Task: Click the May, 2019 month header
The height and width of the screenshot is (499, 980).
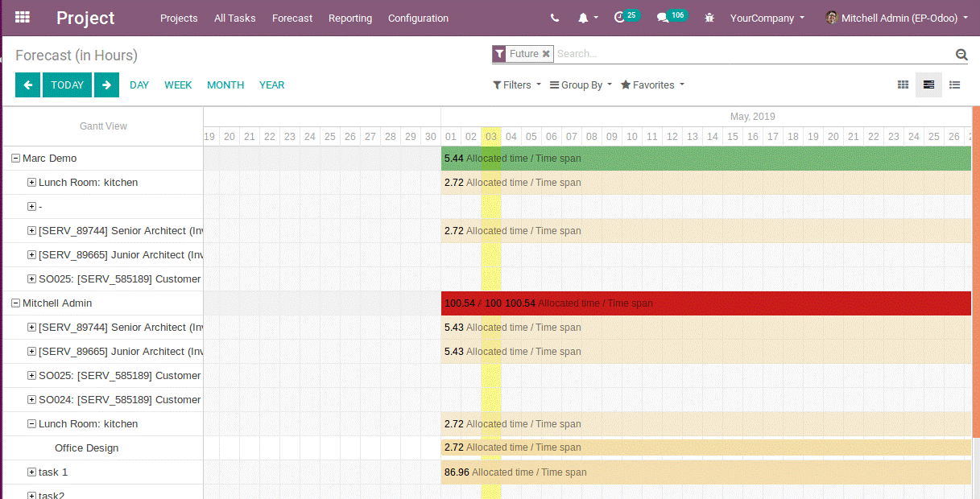Action: tap(752, 117)
